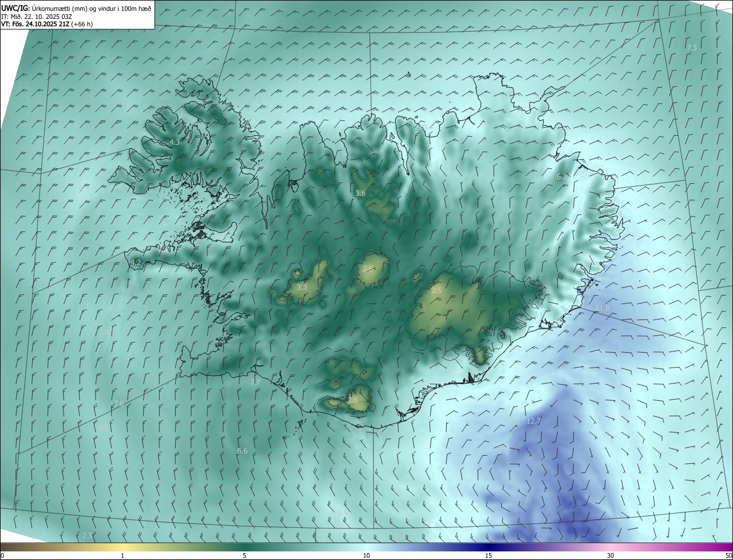
Task: Click the dark navy band of the colour scale above 15
Action: click(x=488, y=547)
